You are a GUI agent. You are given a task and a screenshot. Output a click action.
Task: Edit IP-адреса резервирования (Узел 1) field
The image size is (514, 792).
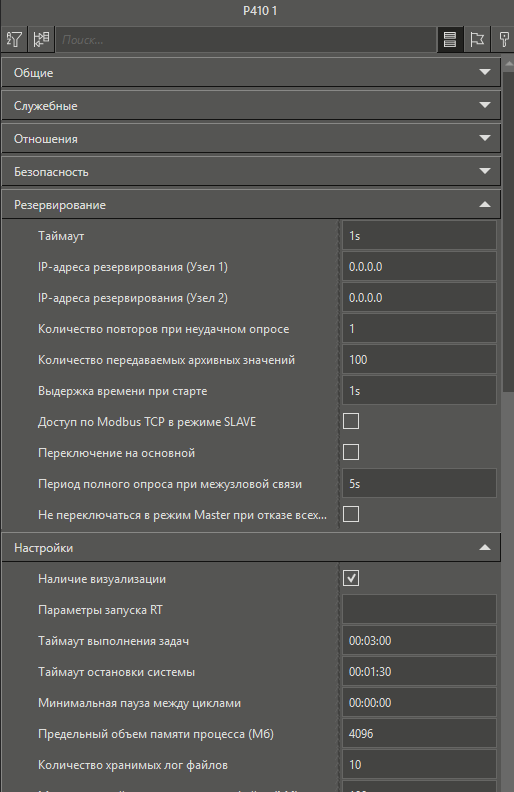click(x=419, y=267)
